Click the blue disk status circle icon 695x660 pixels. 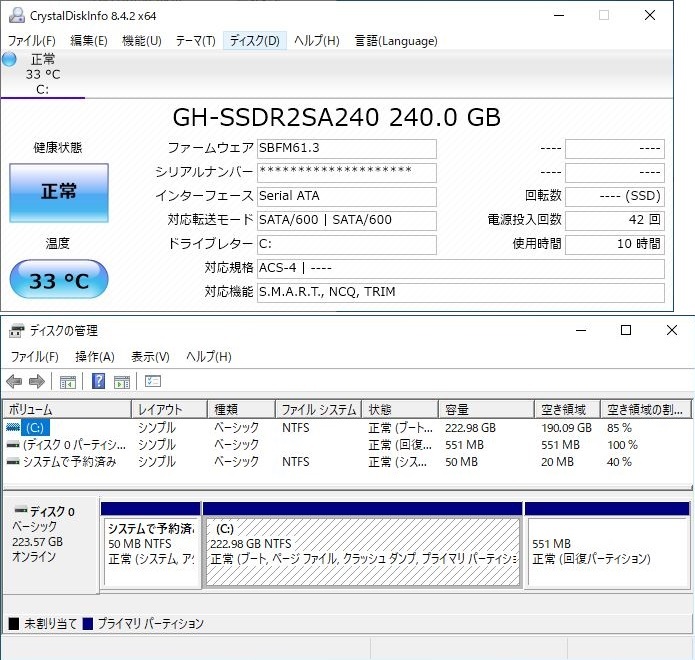9,59
